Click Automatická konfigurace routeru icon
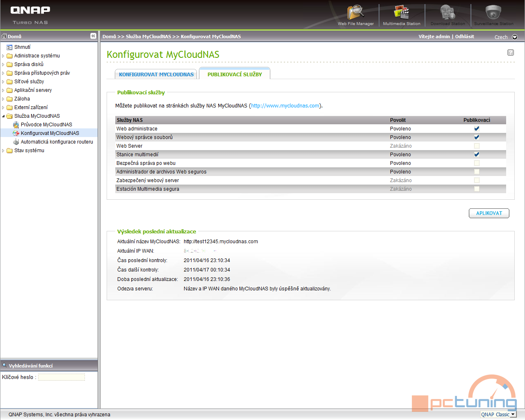The height and width of the screenshot is (420, 525). click(x=16, y=142)
